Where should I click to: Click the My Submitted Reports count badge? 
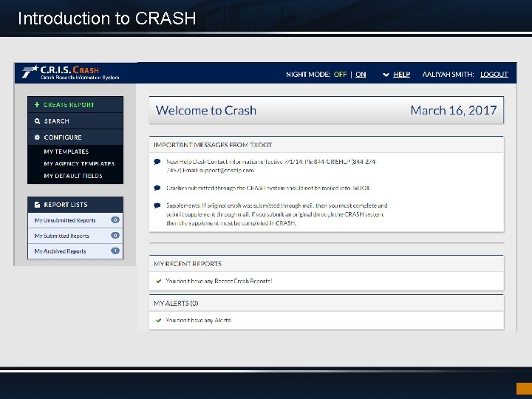coord(115,235)
